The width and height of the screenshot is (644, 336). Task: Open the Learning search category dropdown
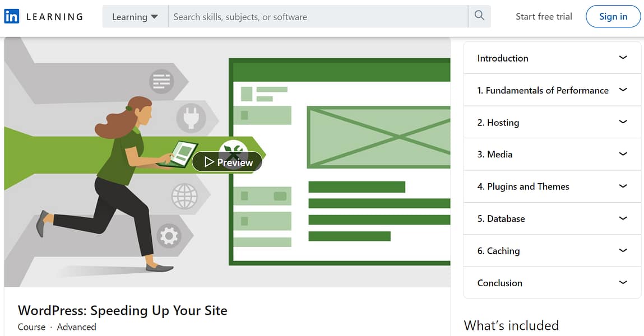coord(134,16)
